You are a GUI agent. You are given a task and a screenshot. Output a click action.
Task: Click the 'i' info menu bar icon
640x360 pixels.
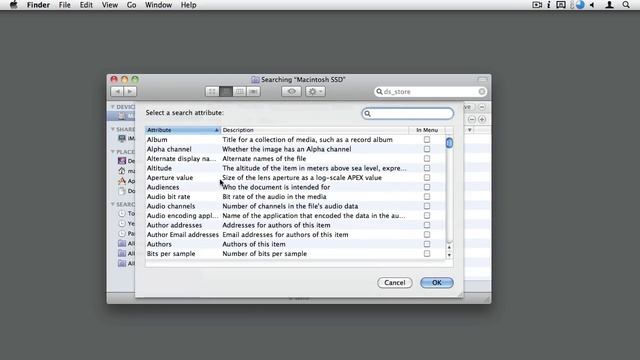coord(549,5)
